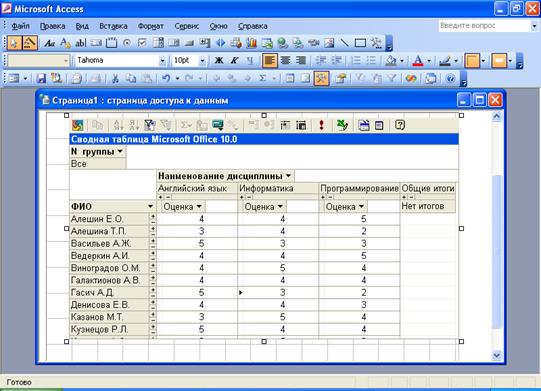This screenshot has width=541, height=391.
Task: Pick the Text Box (ab|) toolbox control
Action: click(x=80, y=43)
